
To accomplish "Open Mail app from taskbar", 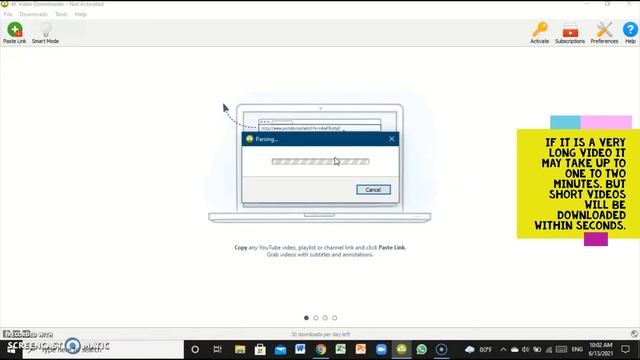I will click(280, 350).
